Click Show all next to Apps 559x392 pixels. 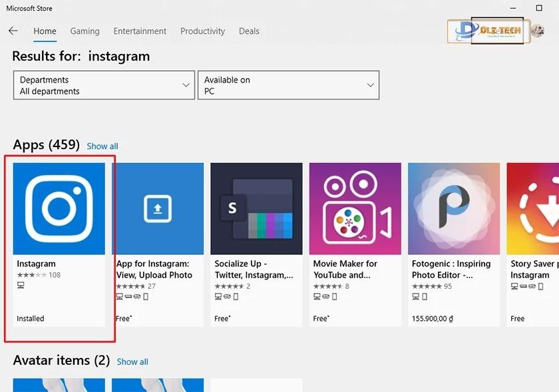coord(102,146)
